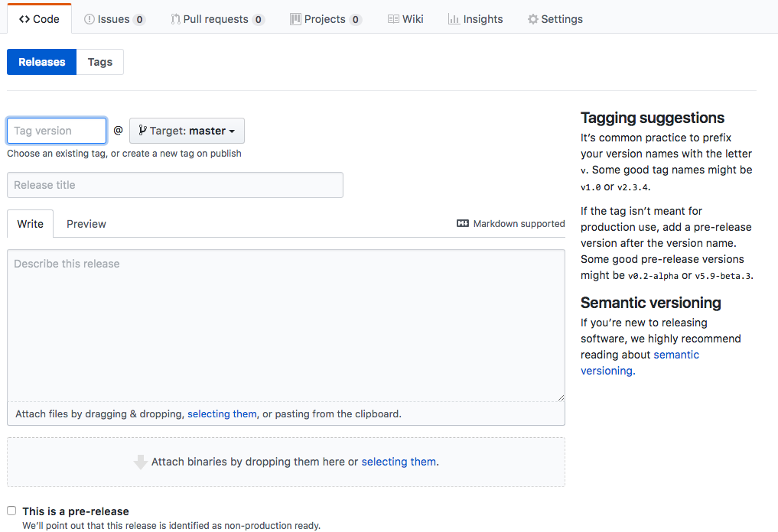Screen dimensions: 778x532
Task: Click the v1.0 example tag text
Action: click(x=591, y=187)
